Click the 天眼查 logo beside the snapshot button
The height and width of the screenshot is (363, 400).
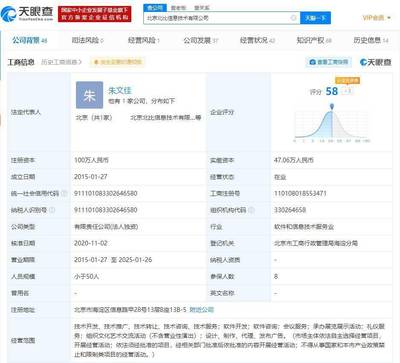(x=376, y=62)
